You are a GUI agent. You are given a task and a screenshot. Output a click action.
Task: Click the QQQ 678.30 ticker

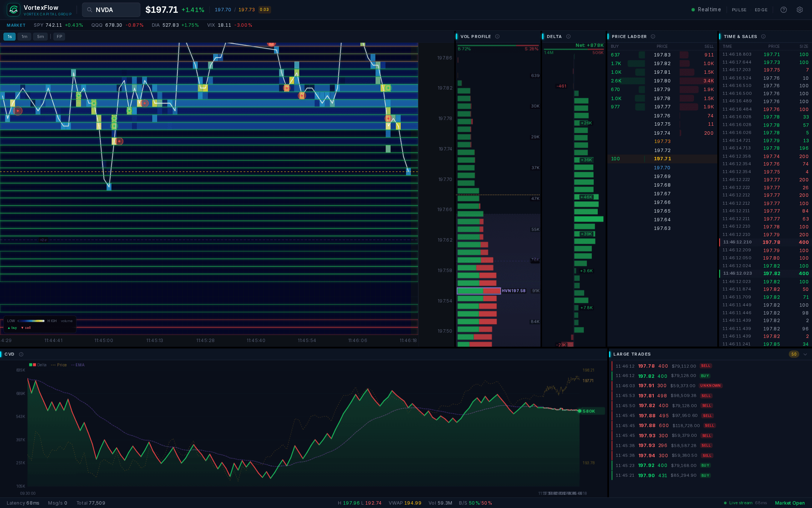117,25
